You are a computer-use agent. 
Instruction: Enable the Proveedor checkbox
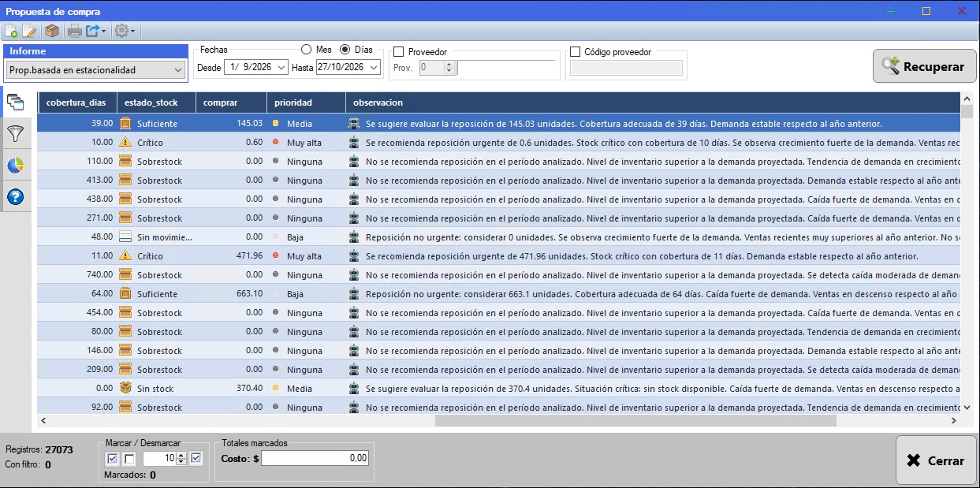(x=399, y=52)
